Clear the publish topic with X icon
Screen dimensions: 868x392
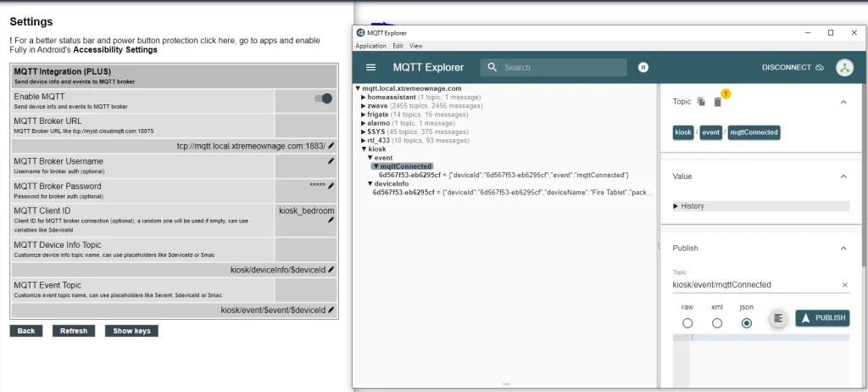[845, 285]
